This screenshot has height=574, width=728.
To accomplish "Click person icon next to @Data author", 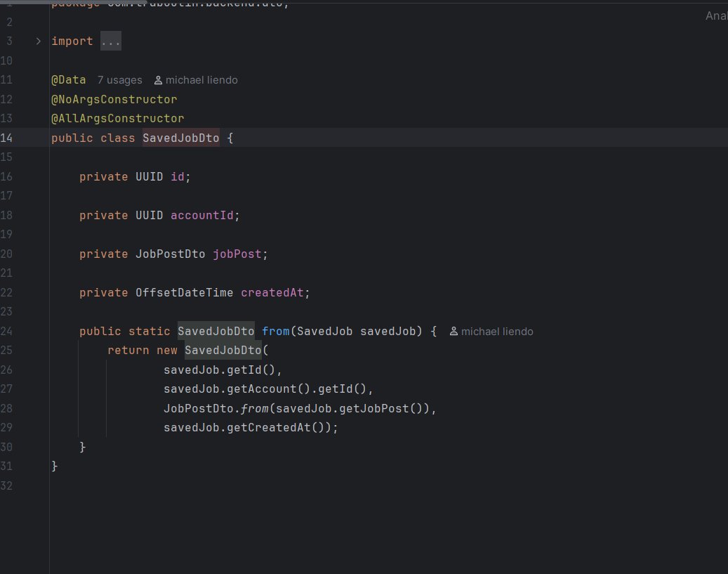I will click(x=158, y=80).
